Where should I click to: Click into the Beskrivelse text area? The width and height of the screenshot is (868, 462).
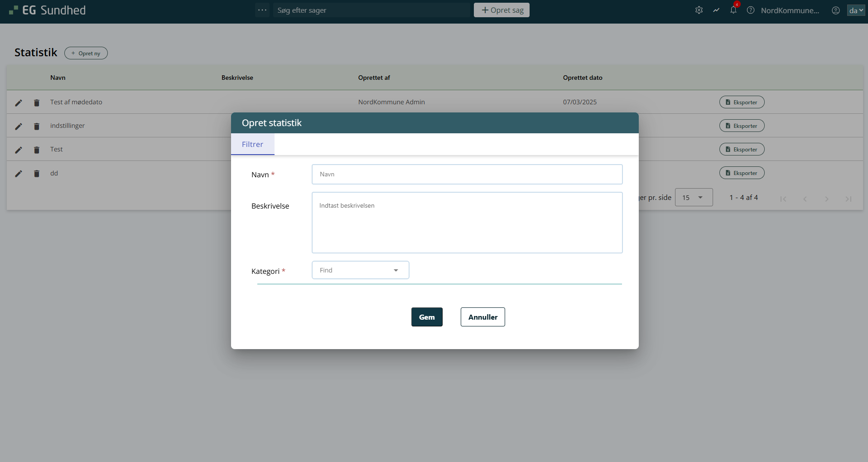coord(467,223)
